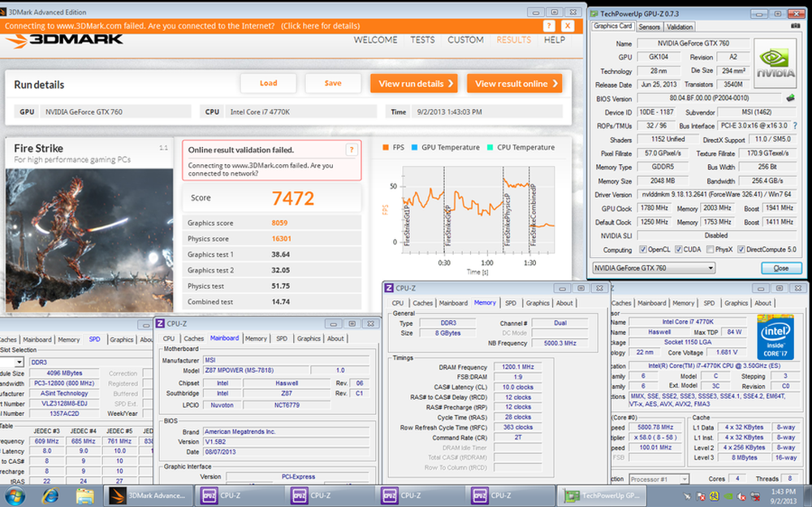The width and height of the screenshot is (812, 507).
Task: Click the BIOS save icon in GPU-Z
Action: [x=790, y=98]
